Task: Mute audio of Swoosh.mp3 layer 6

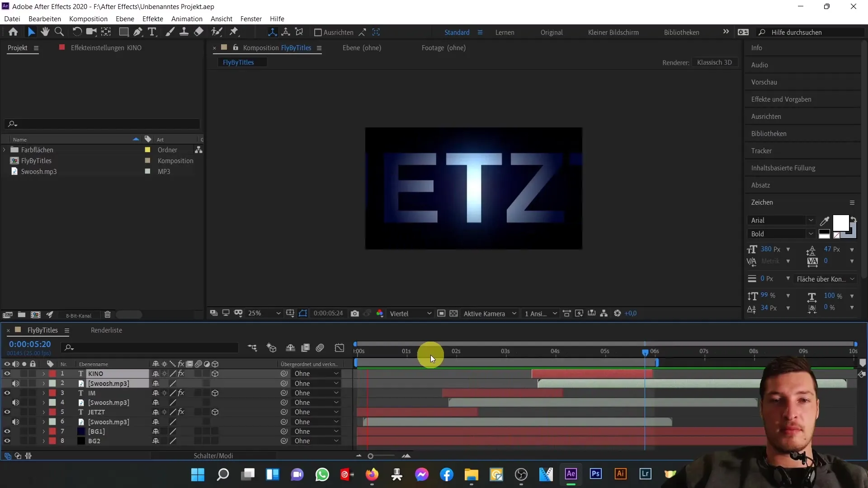Action: 15,422
